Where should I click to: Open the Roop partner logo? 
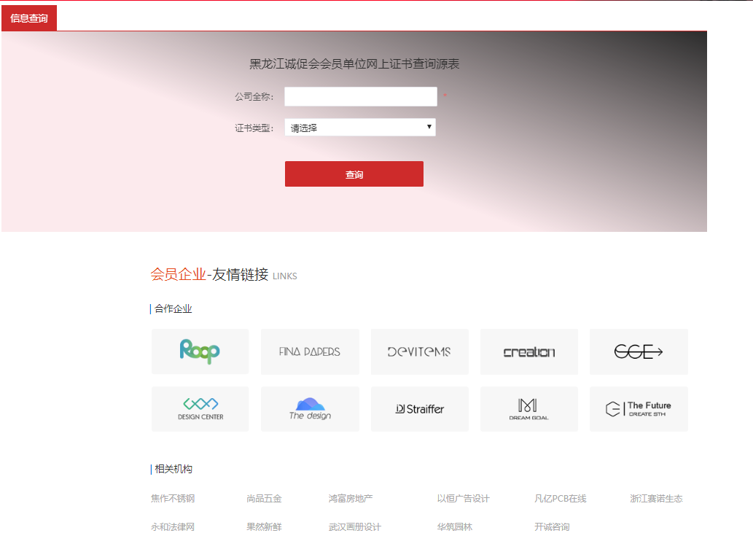point(200,351)
